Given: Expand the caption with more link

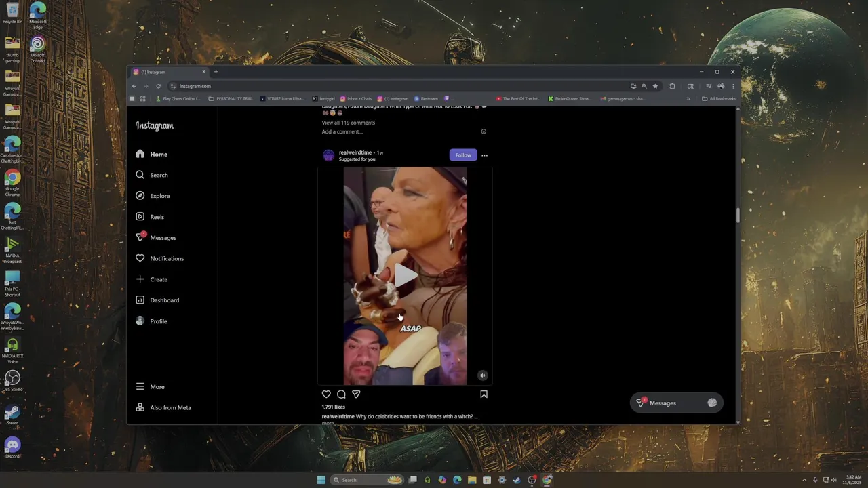Looking at the screenshot, I should click(328, 423).
